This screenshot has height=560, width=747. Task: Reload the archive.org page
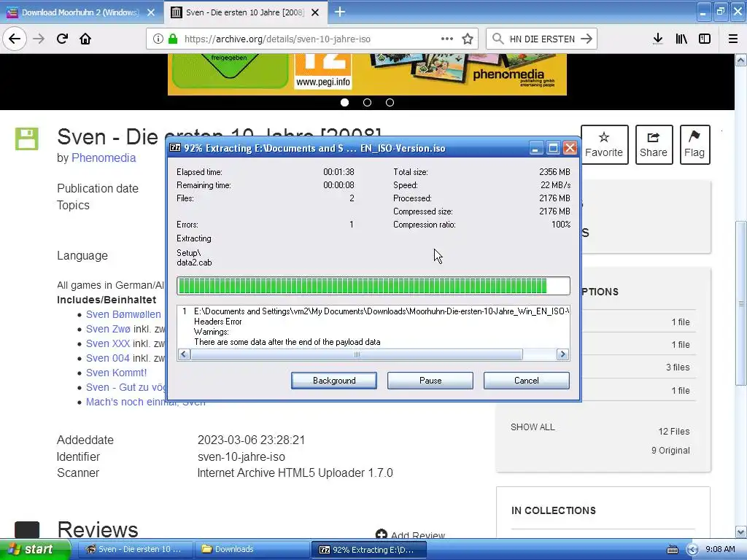pos(62,39)
